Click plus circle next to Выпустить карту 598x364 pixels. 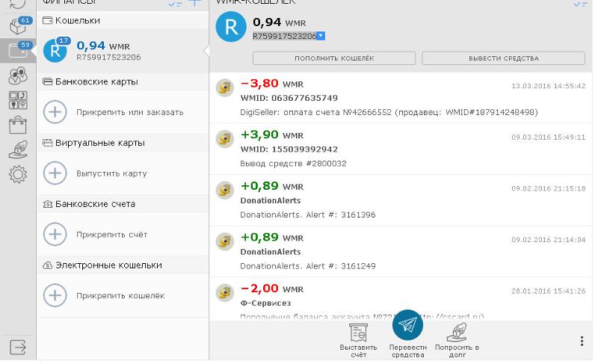click(x=55, y=173)
